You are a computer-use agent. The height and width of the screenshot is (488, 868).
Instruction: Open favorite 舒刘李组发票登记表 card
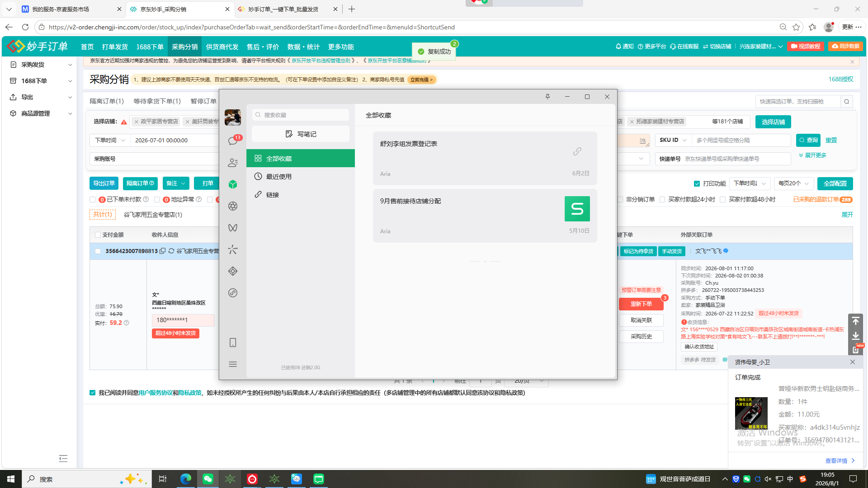click(x=485, y=158)
